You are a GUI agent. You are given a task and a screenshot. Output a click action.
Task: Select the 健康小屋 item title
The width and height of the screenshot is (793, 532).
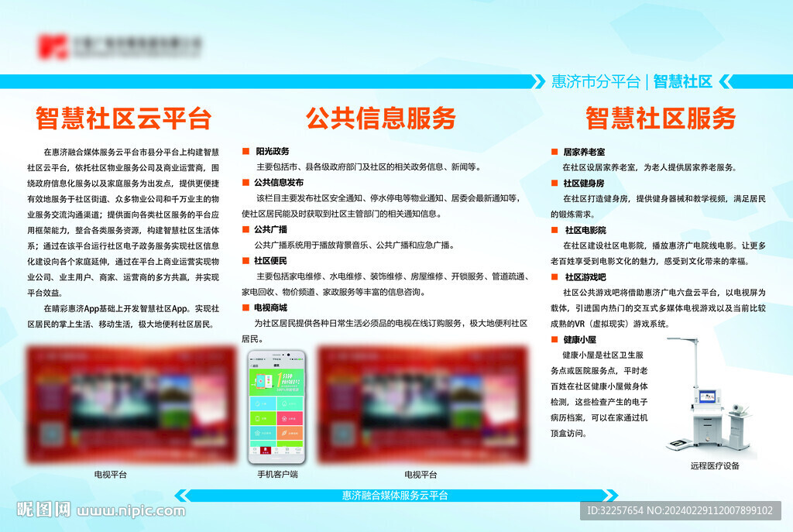580,340
